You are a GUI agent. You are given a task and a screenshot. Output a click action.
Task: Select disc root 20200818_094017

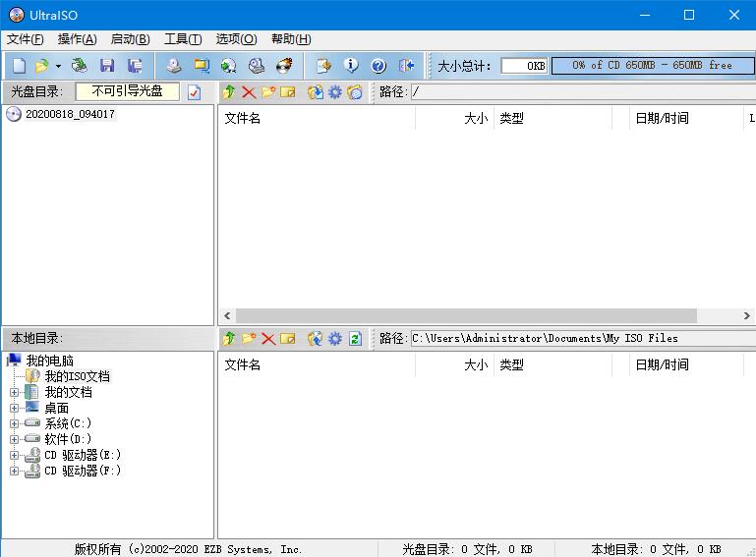click(x=70, y=114)
